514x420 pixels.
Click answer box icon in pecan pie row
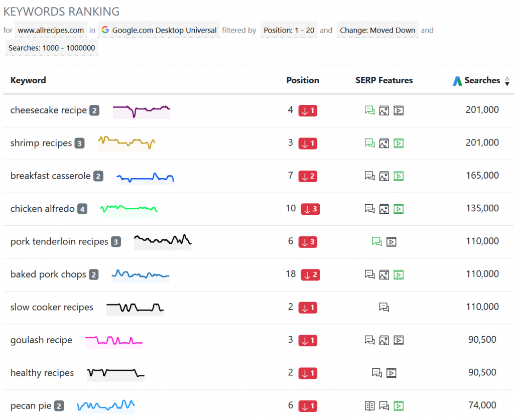(384, 405)
